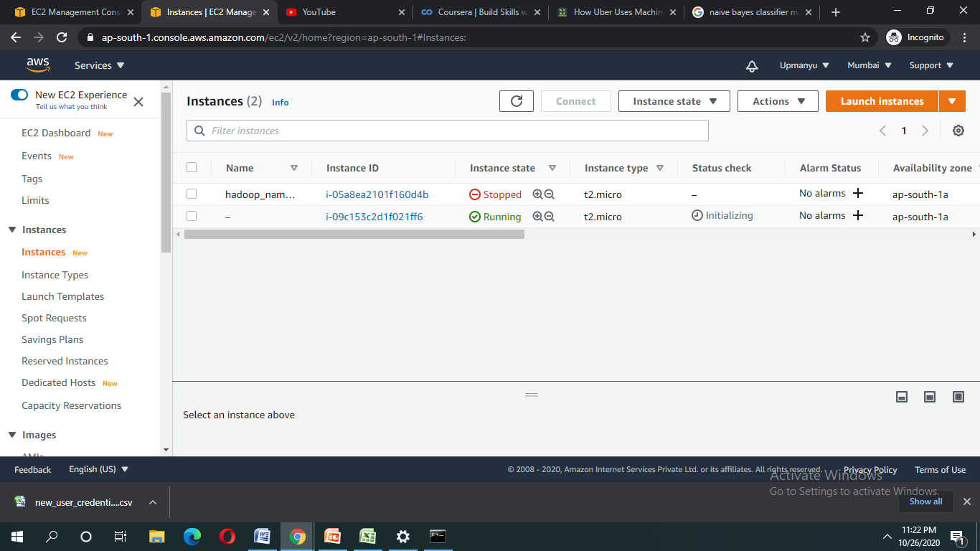This screenshot has width=980, height=551.
Task: Zoom out icon on Running instance row
Action: click(x=550, y=217)
